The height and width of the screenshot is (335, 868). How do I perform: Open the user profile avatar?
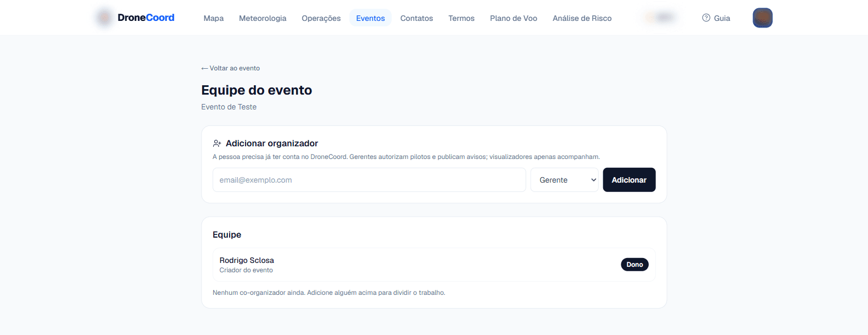click(x=763, y=18)
